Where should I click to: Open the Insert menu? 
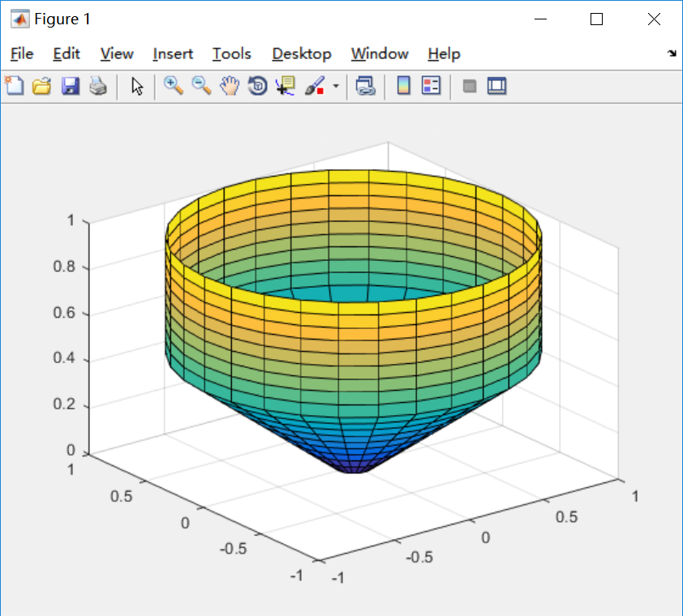tap(173, 54)
